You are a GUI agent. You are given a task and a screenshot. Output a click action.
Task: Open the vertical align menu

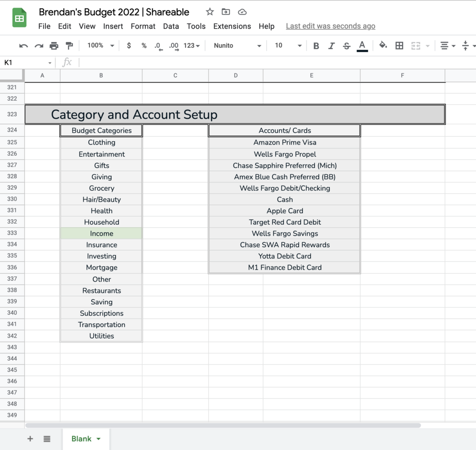point(468,46)
